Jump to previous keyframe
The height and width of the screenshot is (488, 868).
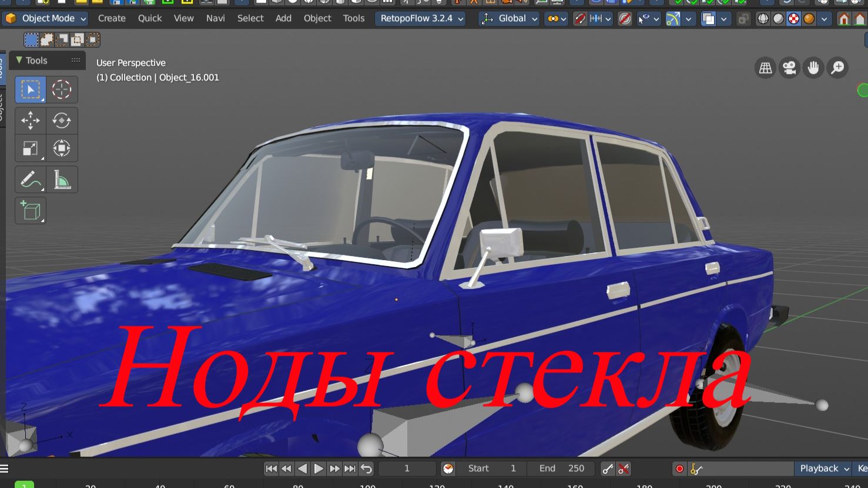click(287, 469)
